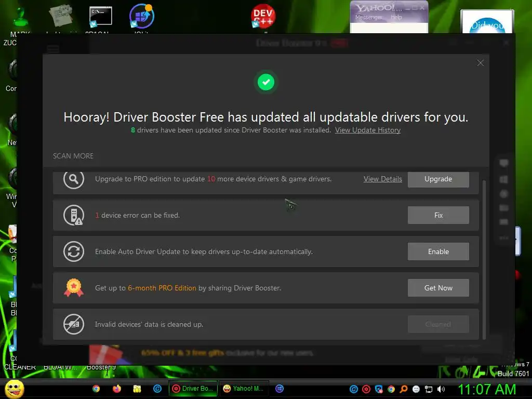Close the Driver Booster result dialog
Image resolution: width=532 pixels, height=399 pixels.
[x=480, y=63]
